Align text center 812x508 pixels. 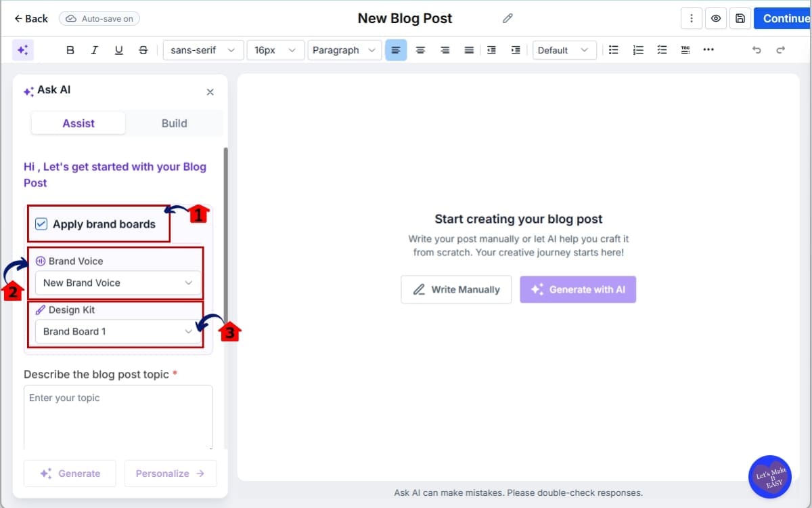coord(420,50)
